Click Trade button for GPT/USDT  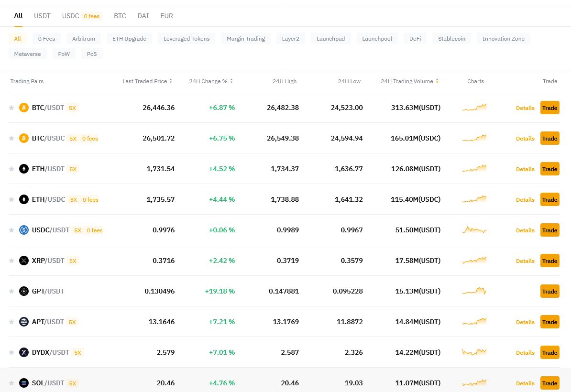click(549, 291)
